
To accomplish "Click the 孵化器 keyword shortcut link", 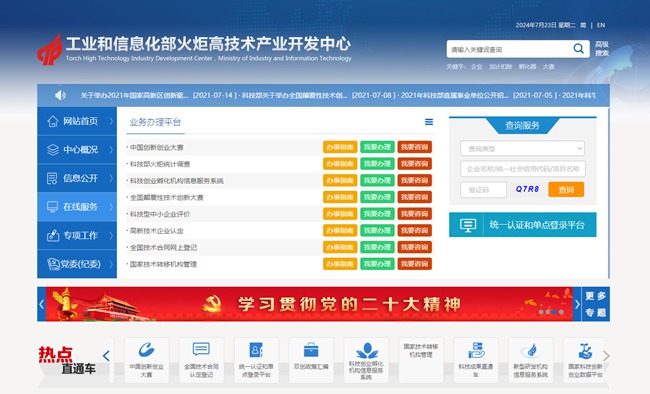I will click(x=527, y=67).
